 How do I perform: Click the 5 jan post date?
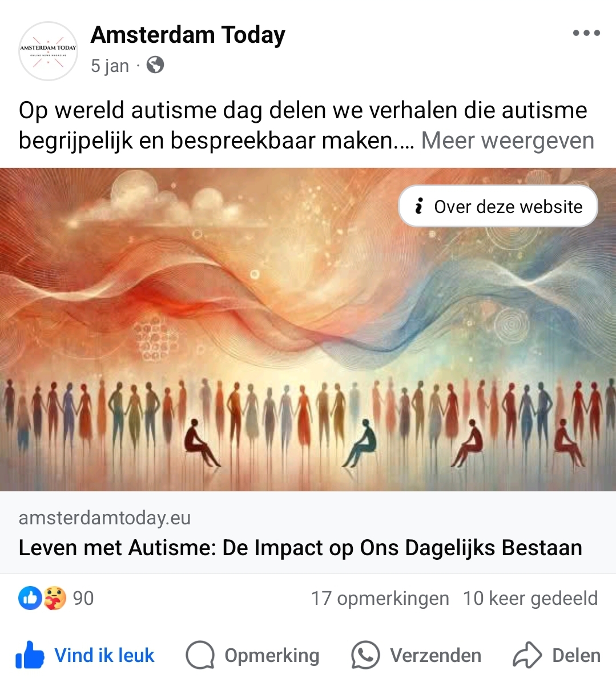(x=110, y=66)
